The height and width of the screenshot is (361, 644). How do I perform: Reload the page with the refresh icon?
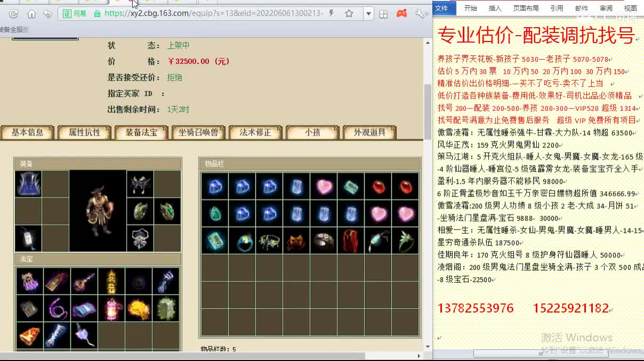pyautogui.click(x=14, y=13)
